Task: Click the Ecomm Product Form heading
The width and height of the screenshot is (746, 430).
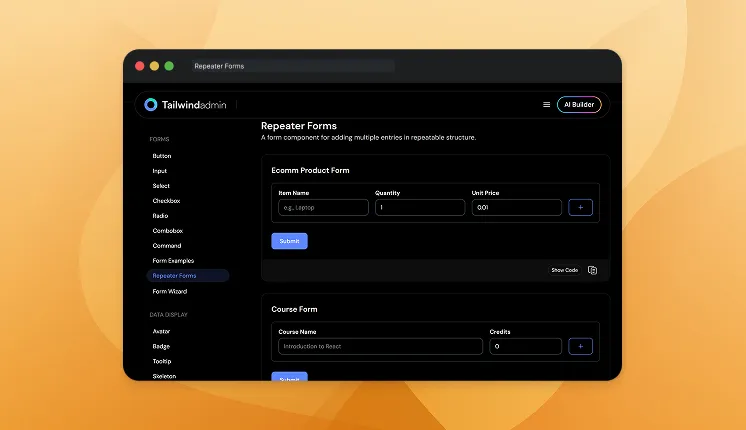Action: point(310,170)
